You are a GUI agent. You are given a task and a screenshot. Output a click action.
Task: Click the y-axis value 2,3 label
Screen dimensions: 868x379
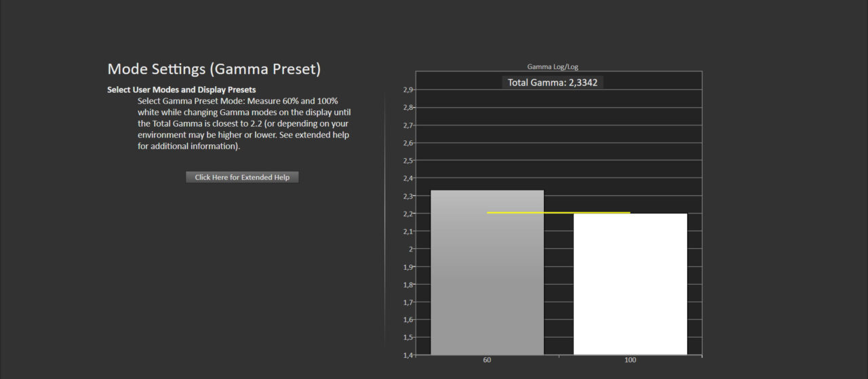408,196
